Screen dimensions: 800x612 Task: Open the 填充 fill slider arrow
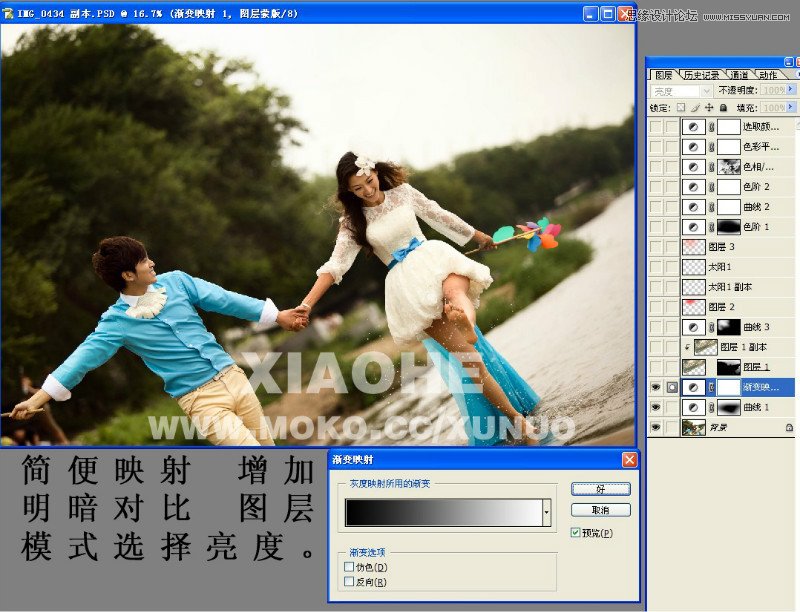791,107
